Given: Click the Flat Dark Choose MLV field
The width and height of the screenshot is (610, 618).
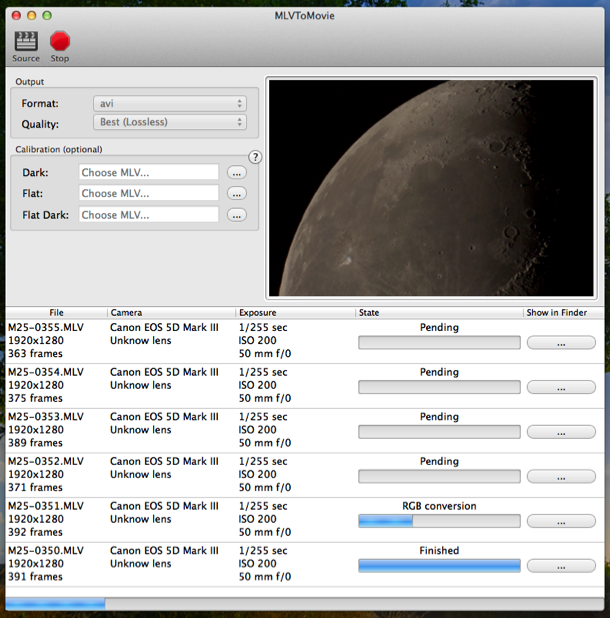Looking at the screenshot, I should click(x=148, y=215).
